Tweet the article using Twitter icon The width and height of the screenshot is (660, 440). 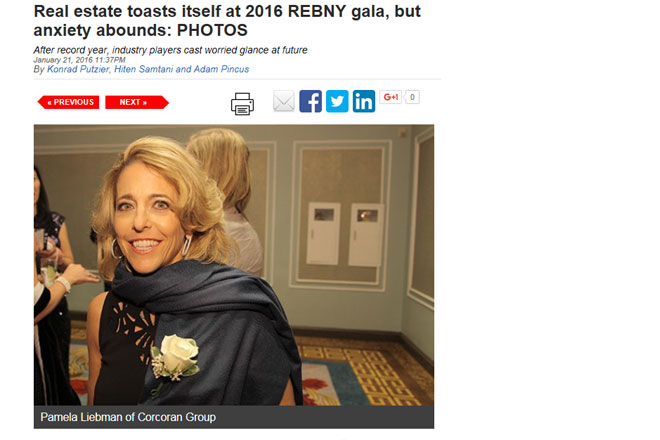point(337,101)
